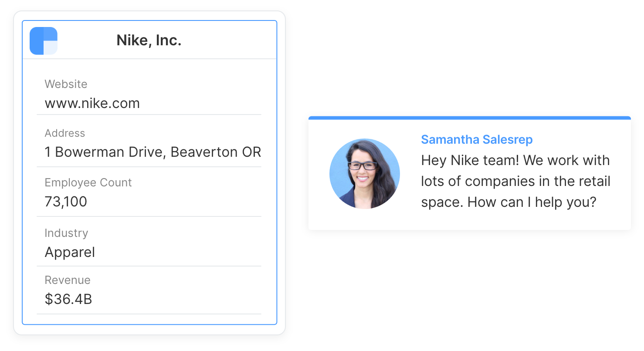Click the Industry field label
The height and width of the screenshot is (351, 644).
click(x=66, y=233)
